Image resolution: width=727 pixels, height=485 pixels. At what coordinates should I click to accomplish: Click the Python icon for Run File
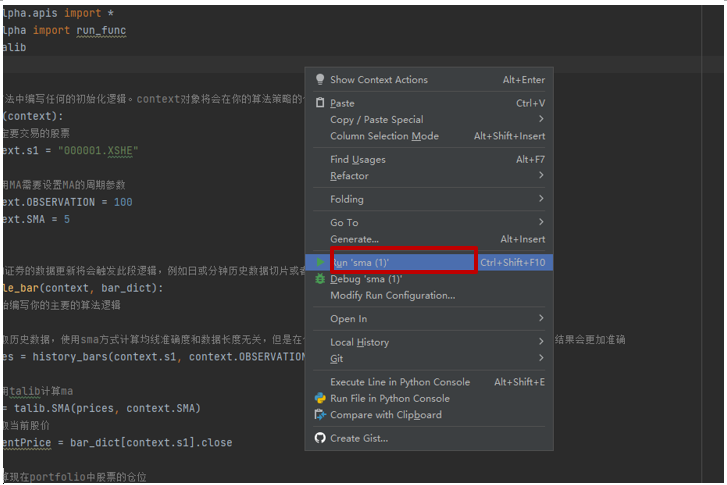320,398
